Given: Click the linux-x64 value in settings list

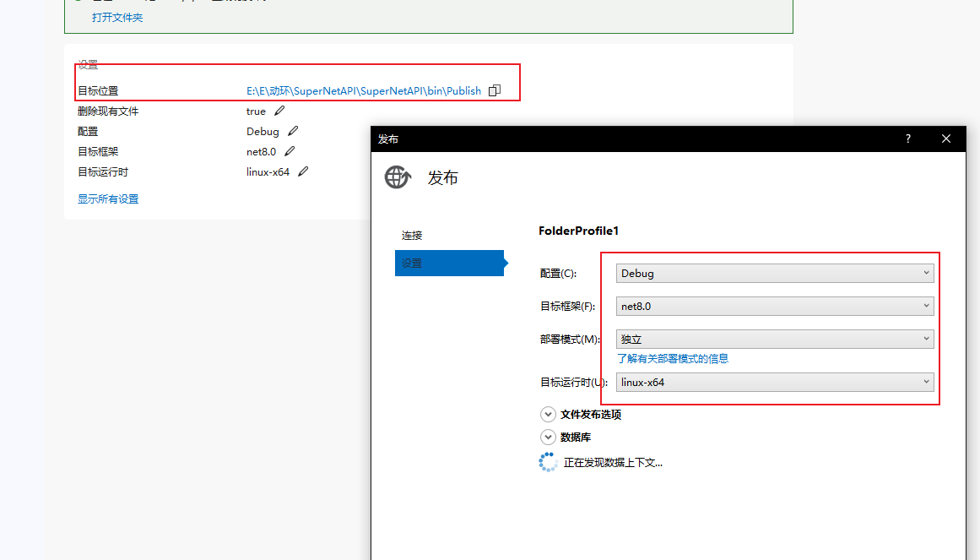Looking at the screenshot, I should pos(268,172).
